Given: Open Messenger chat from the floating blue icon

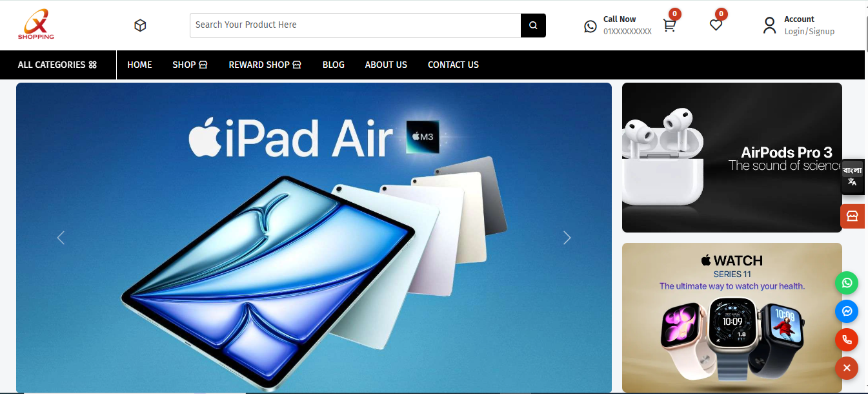Looking at the screenshot, I should 846,311.
